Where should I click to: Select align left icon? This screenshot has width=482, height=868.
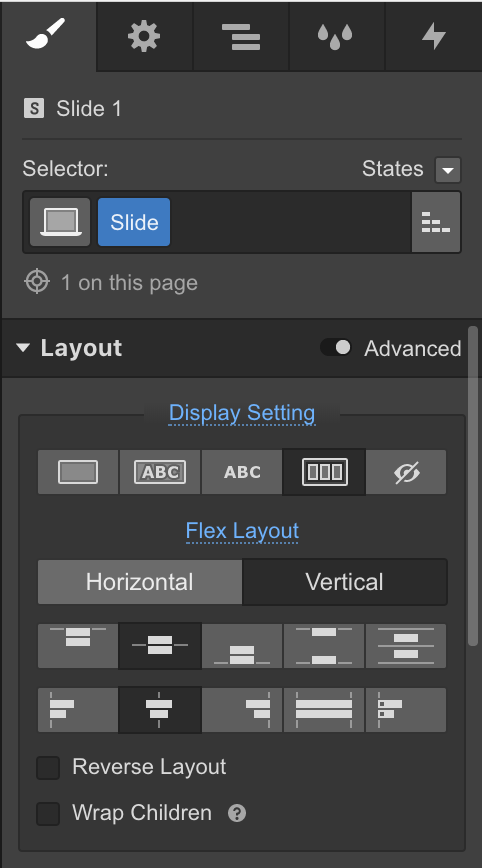point(78,710)
